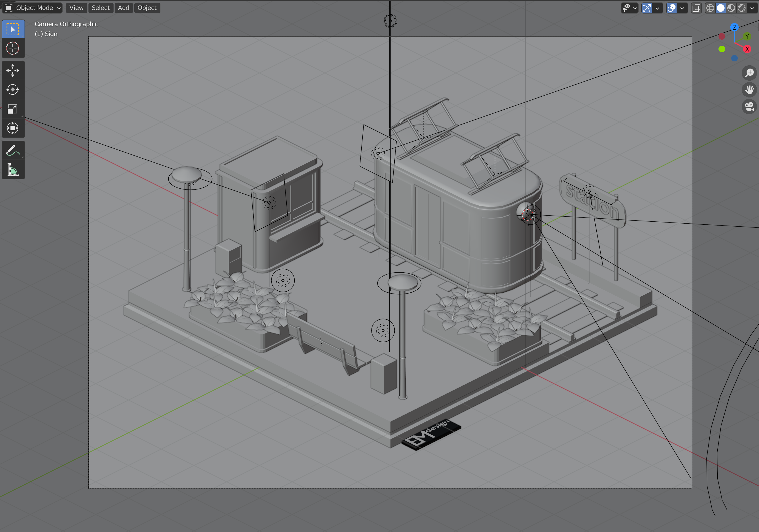Open the Object Mode dropdown
The image size is (759, 532).
[33, 8]
